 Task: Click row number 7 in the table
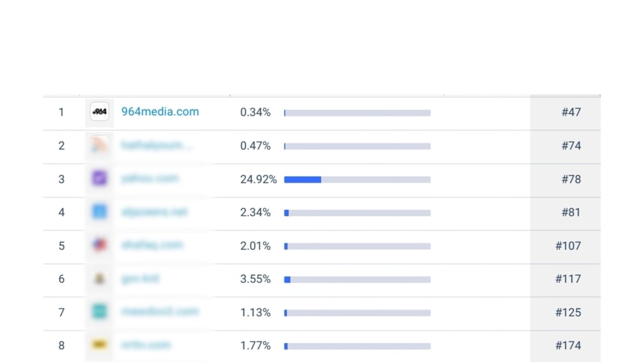coord(61,312)
